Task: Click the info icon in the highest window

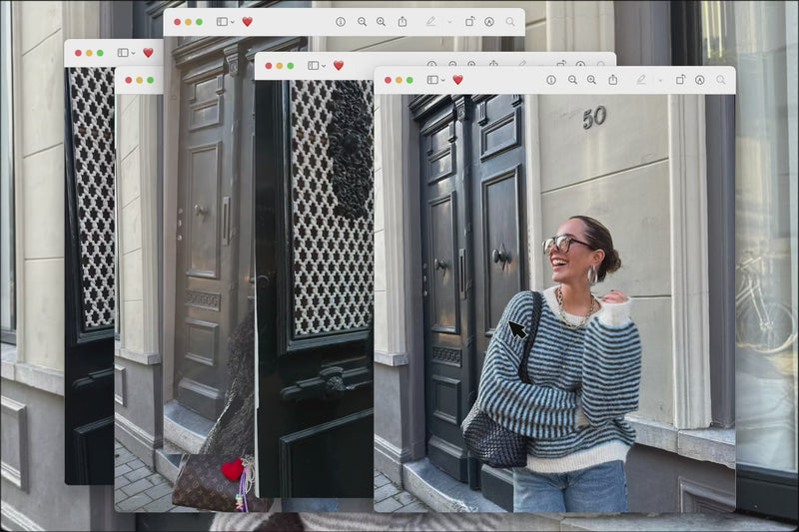Action: tap(340, 21)
